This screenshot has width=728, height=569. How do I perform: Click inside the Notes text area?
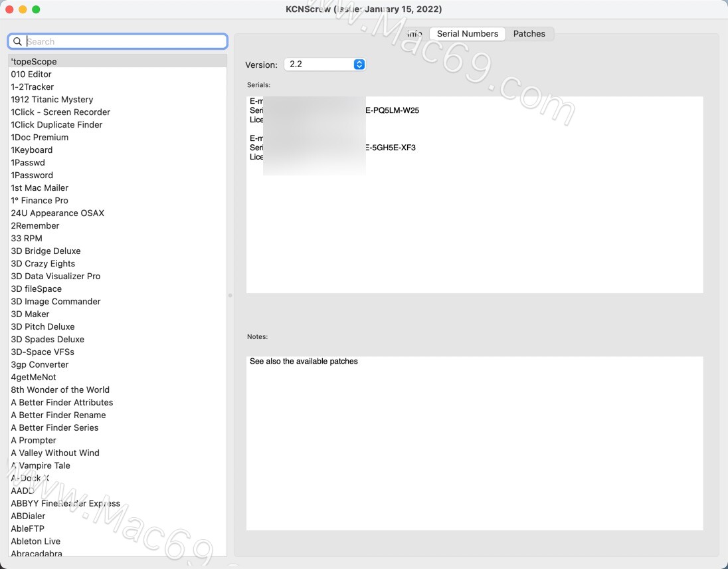click(475, 442)
